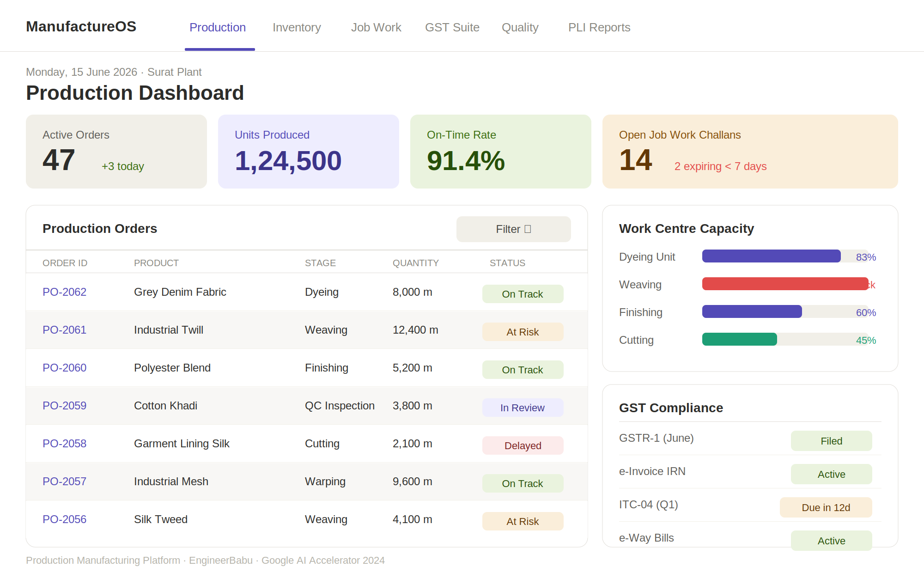Switch to the Production tab

(218, 27)
